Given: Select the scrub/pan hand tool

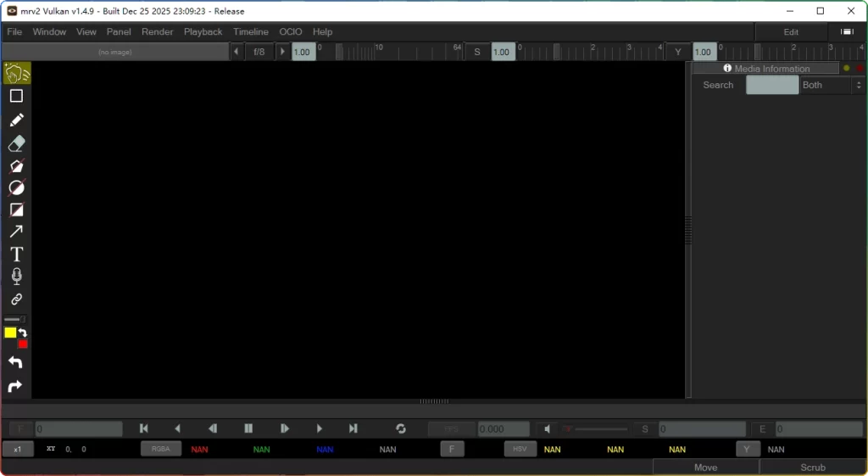Looking at the screenshot, I should [x=17, y=73].
